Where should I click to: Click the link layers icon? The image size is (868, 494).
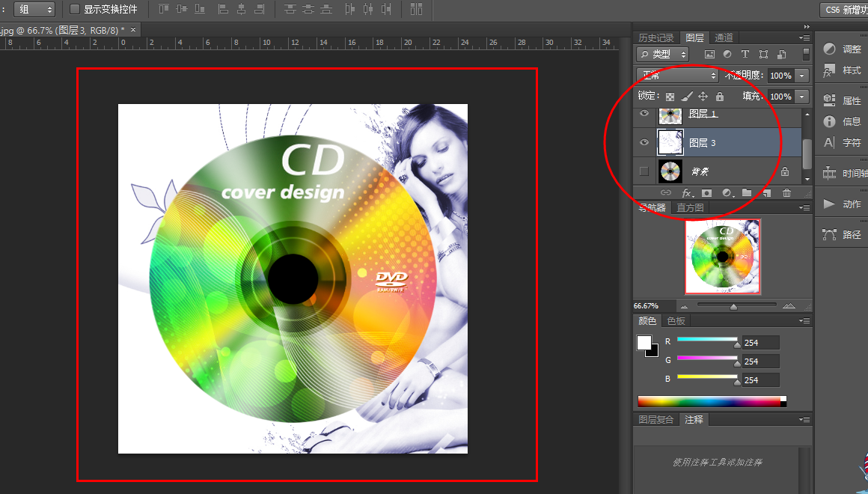point(666,192)
